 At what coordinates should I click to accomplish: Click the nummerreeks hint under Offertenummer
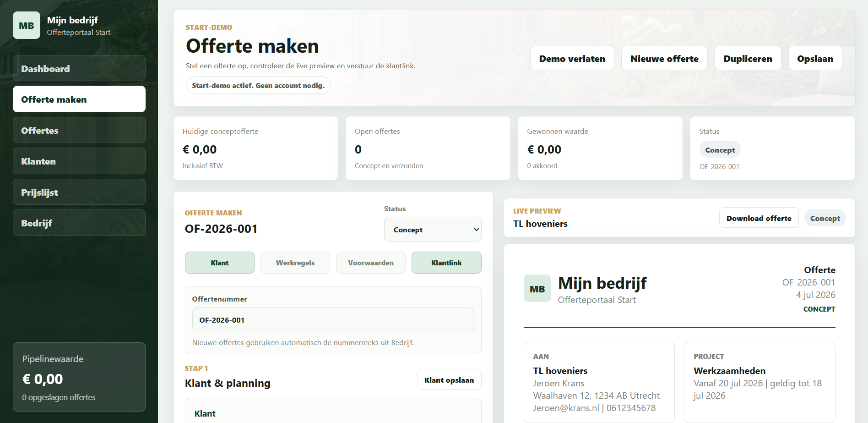(303, 342)
